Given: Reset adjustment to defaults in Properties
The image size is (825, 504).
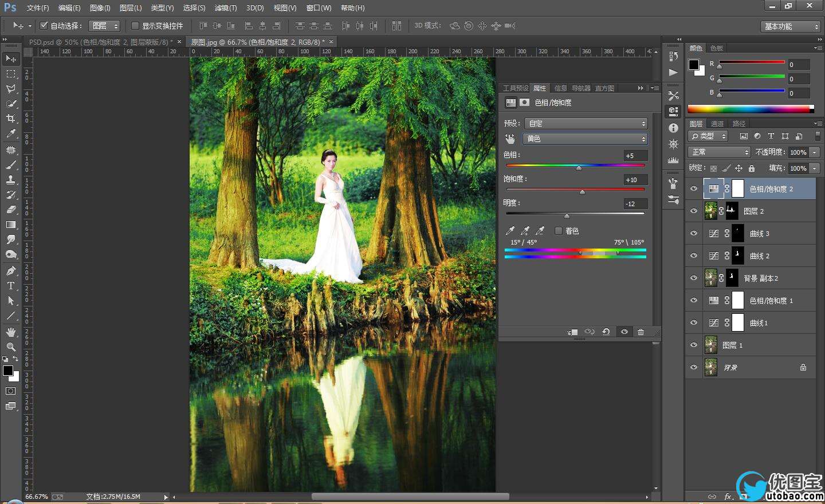Looking at the screenshot, I should [x=606, y=332].
